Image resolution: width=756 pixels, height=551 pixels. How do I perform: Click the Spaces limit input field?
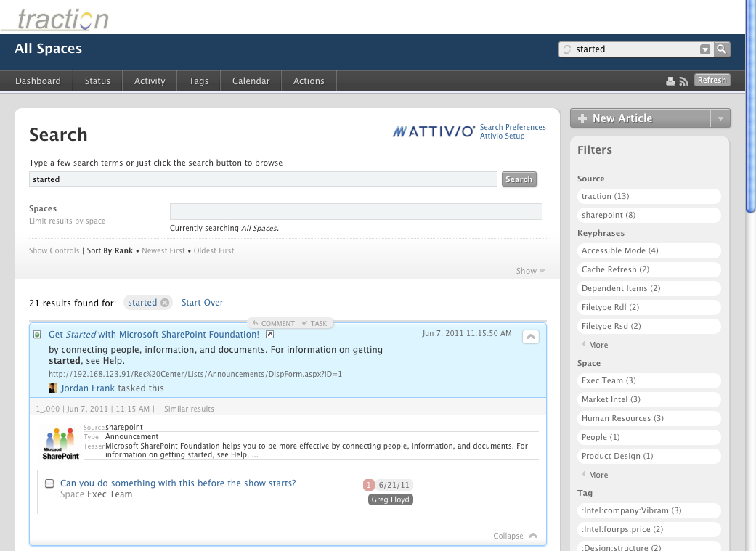coord(356,211)
